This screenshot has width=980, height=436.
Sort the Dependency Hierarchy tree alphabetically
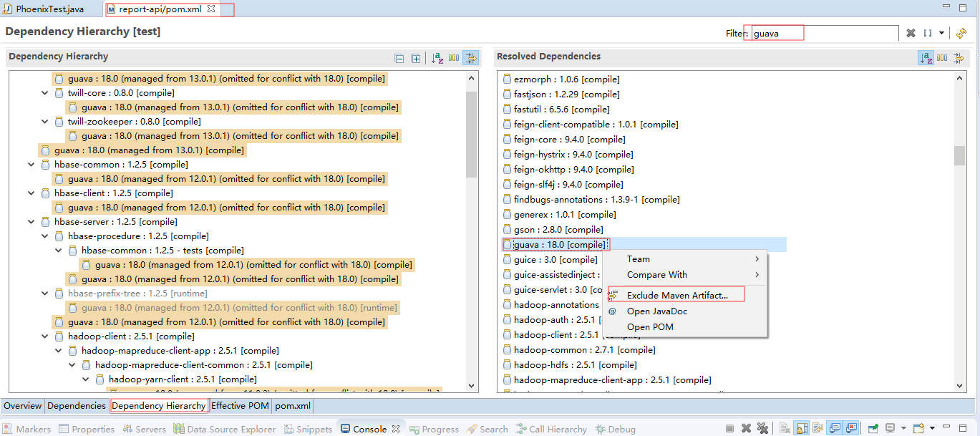[x=437, y=58]
